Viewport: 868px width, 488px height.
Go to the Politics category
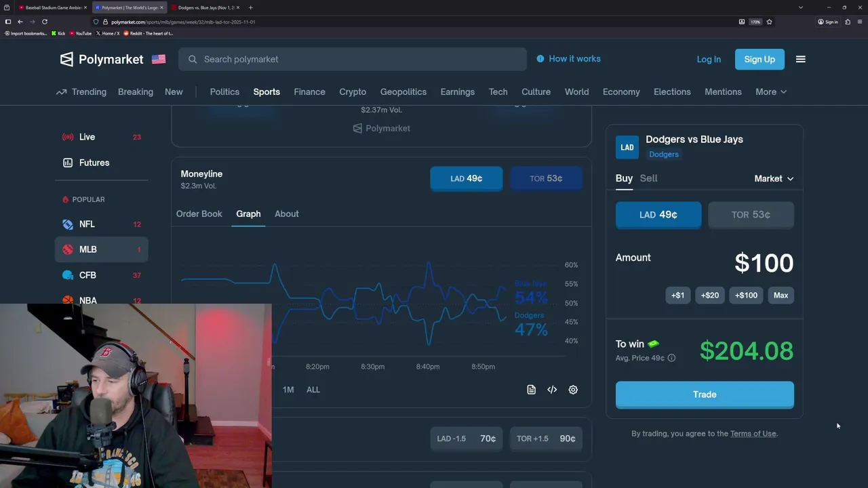[224, 91]
